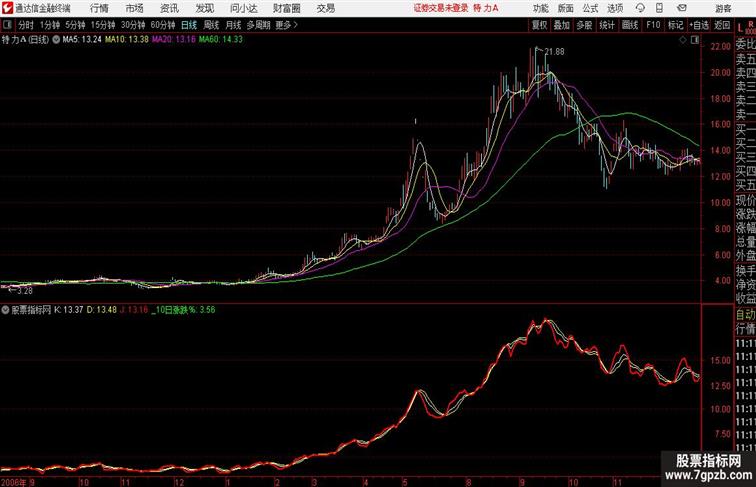Switch to 1分钟 period tab
The width and height of the screenshot is (756, 487).
(x=50, y=25)
